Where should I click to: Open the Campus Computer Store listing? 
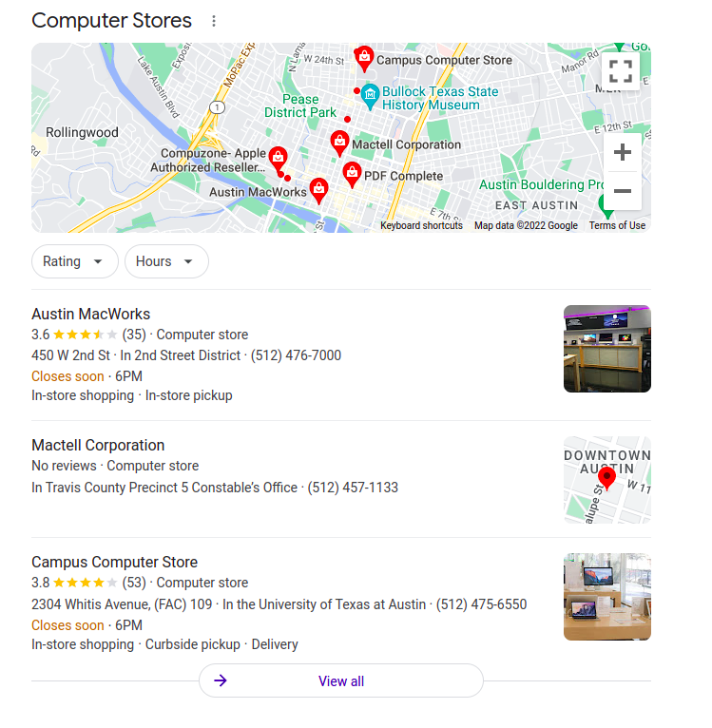pos(114,562)
